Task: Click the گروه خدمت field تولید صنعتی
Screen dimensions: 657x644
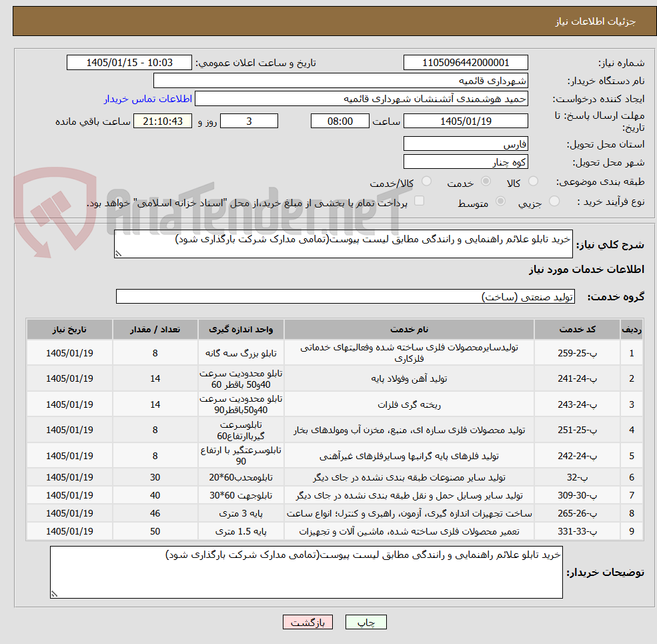Action: click(x=346, y=296)
